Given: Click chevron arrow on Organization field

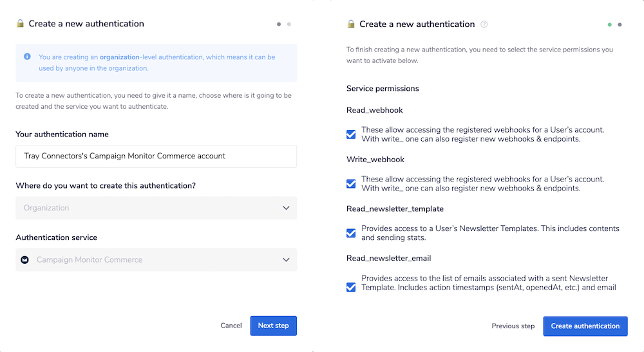Looking at the screenshot, I should pos(287,208).
